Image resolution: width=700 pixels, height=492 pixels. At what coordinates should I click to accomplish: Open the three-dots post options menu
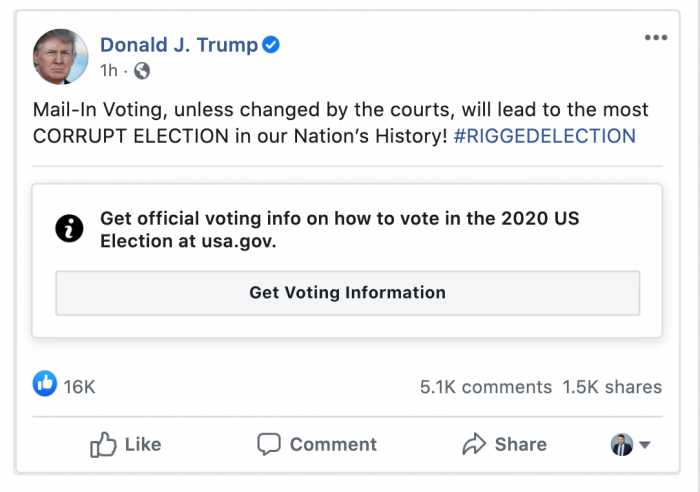click(655, 38)
